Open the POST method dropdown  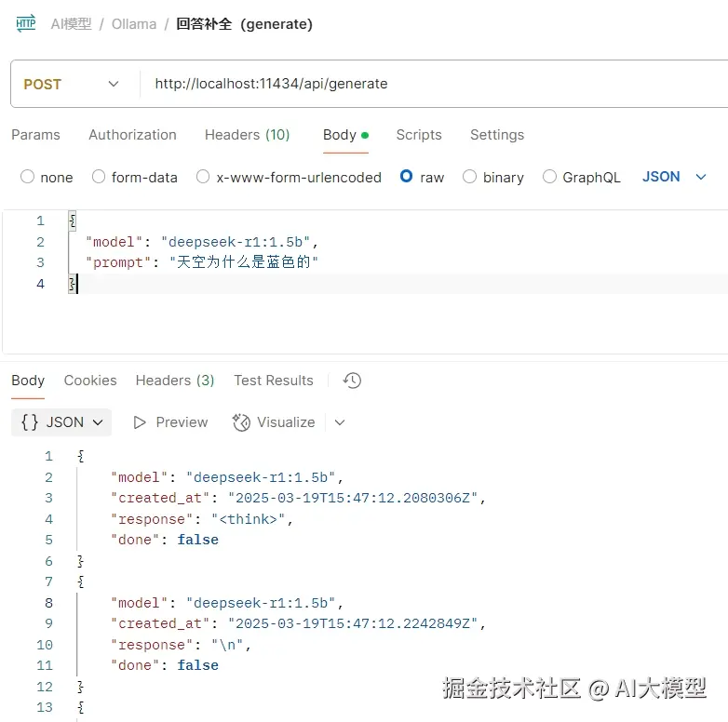pyautogui.click(x=73, y=84)
